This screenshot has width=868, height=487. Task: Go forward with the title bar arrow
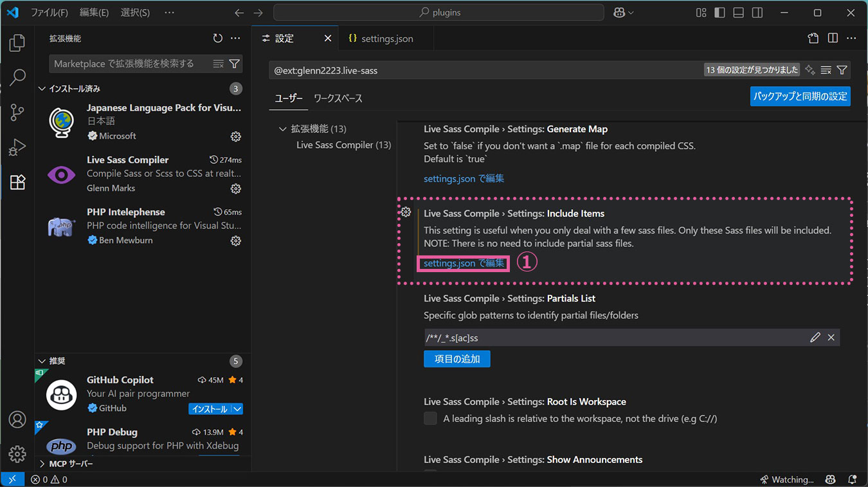[258, 13]
